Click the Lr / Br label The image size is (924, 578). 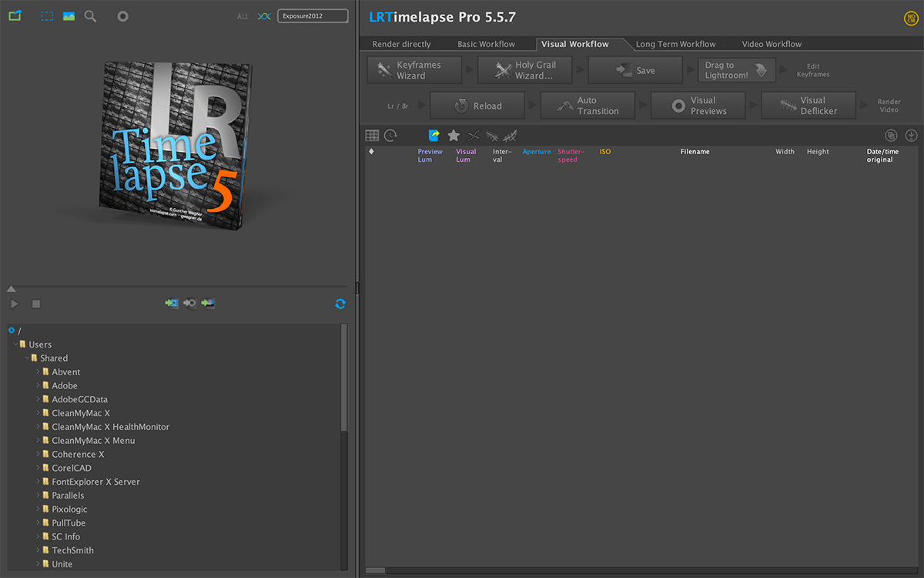pos(398,106)
